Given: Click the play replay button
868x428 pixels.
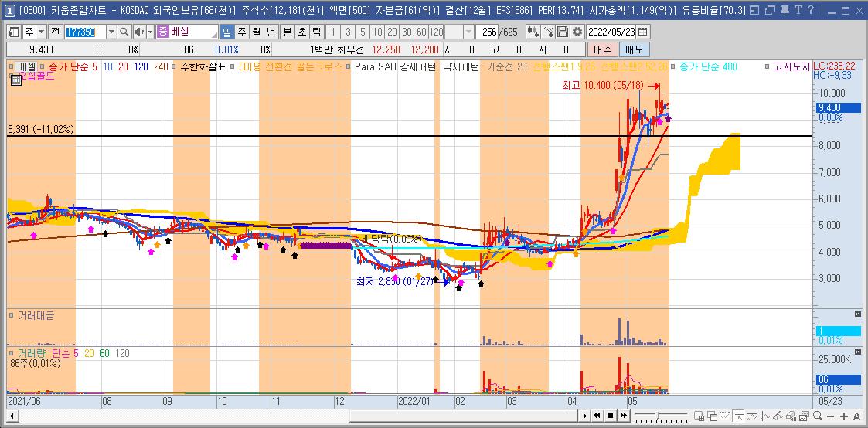Looking at the screenshot, I should coord(584,416).
